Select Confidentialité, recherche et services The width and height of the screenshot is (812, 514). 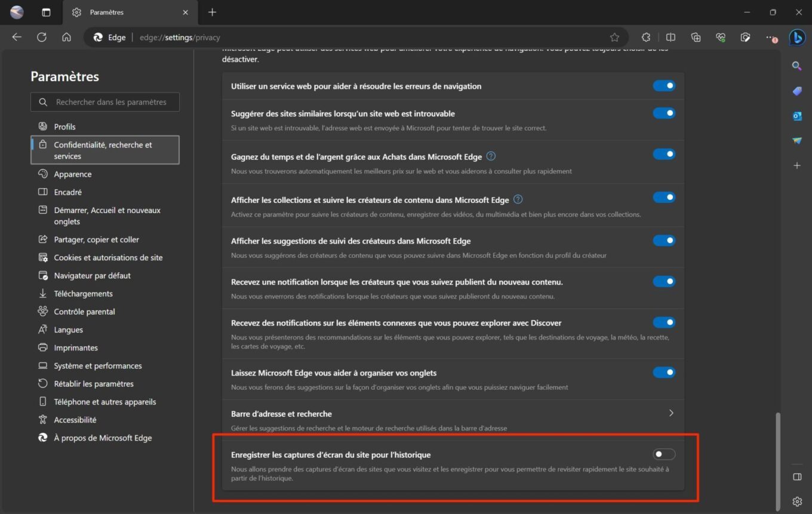click(x=105, y=150)
